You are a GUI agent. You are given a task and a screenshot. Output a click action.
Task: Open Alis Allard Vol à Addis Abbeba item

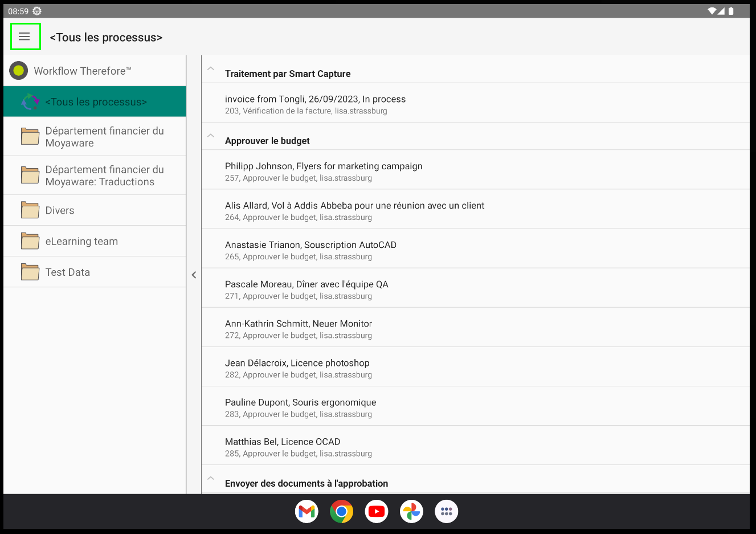476,210
